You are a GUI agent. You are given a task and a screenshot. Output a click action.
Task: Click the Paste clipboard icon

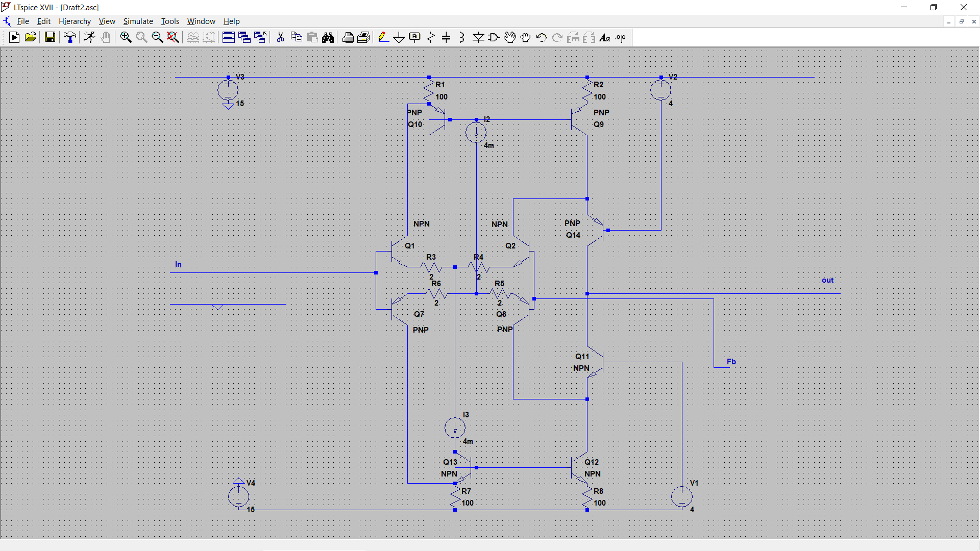312,37
